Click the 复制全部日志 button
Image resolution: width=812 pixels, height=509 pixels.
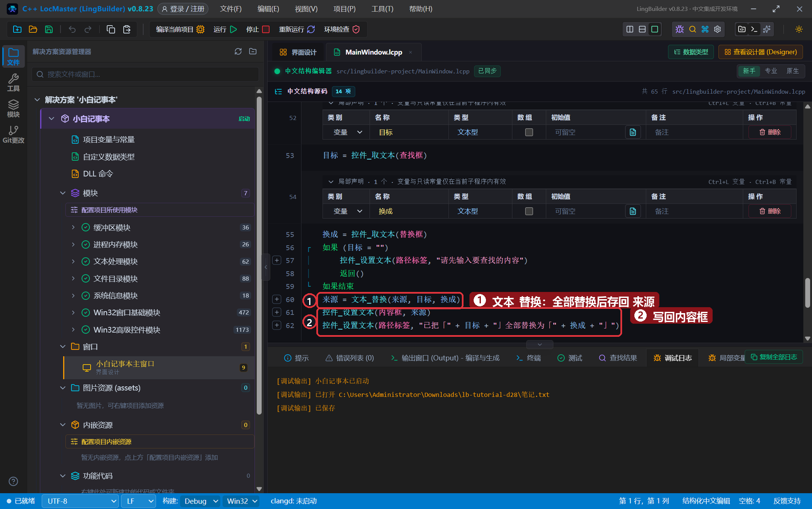click(774, 357)
